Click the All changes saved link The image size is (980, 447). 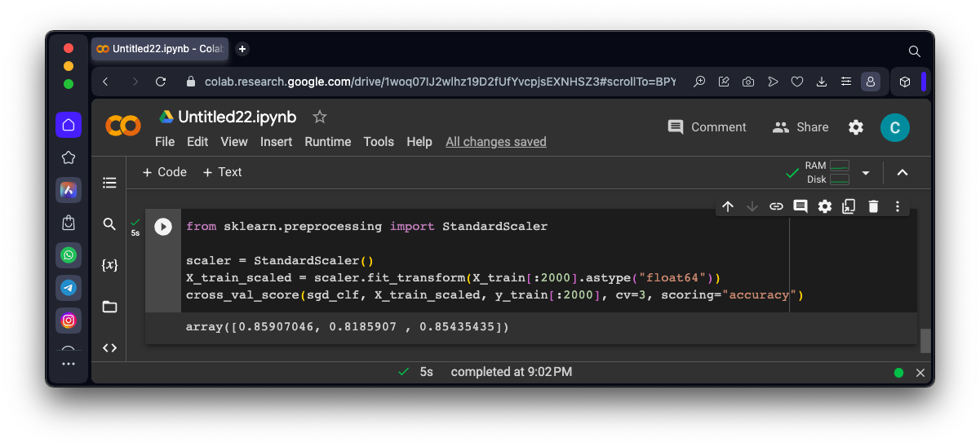(496, 142)
